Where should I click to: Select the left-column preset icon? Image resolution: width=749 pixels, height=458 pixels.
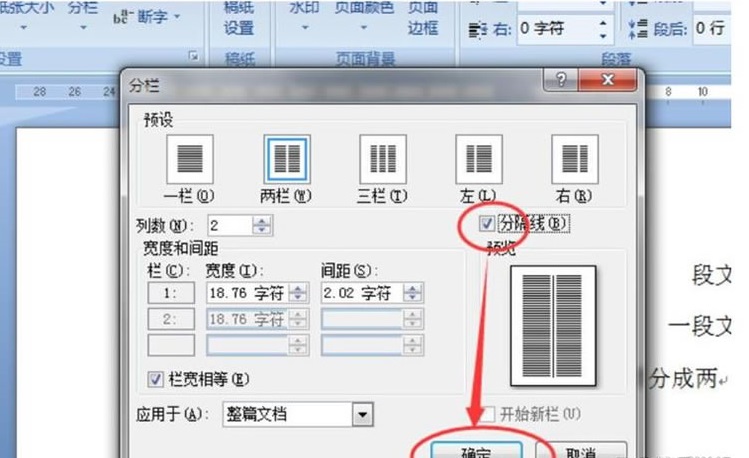[479, 159]
